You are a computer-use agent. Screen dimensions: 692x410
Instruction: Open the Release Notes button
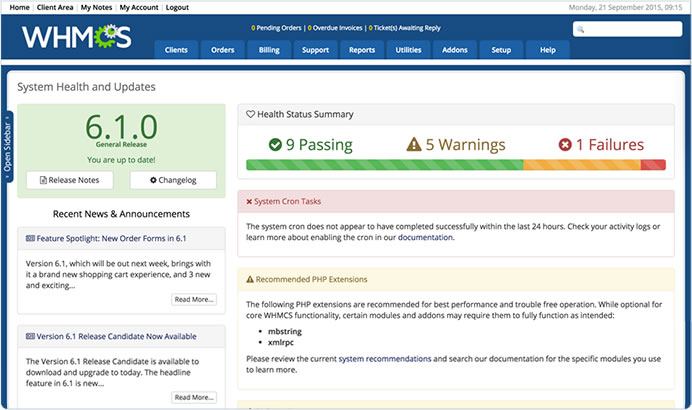70,180
